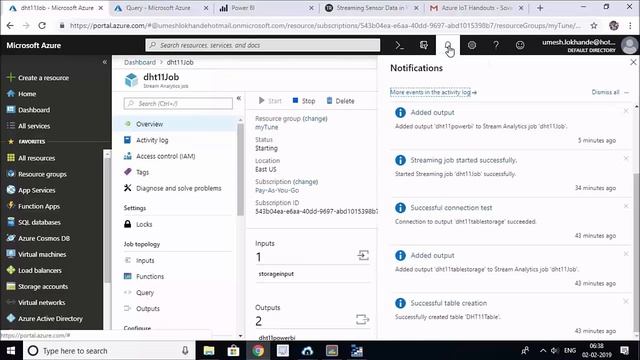This screenshot has height=360, width=640.
Task: Open the portal settings gear
Action: click(472, 45)
